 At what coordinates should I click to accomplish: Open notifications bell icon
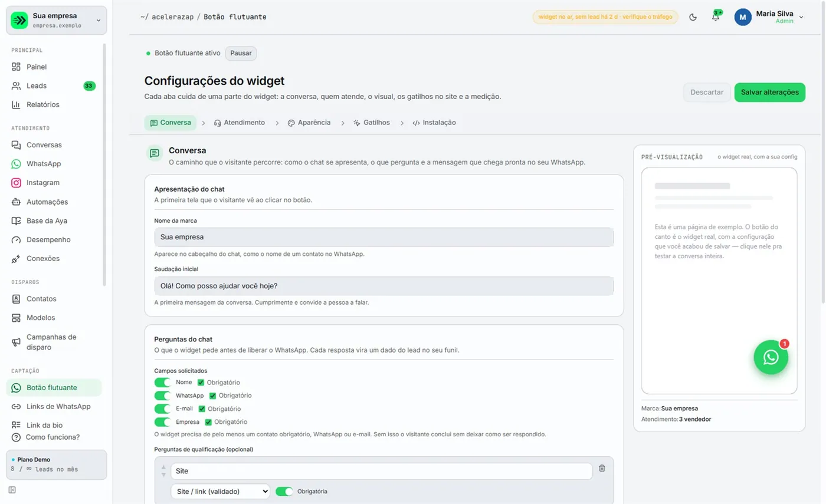pos(716,17)
